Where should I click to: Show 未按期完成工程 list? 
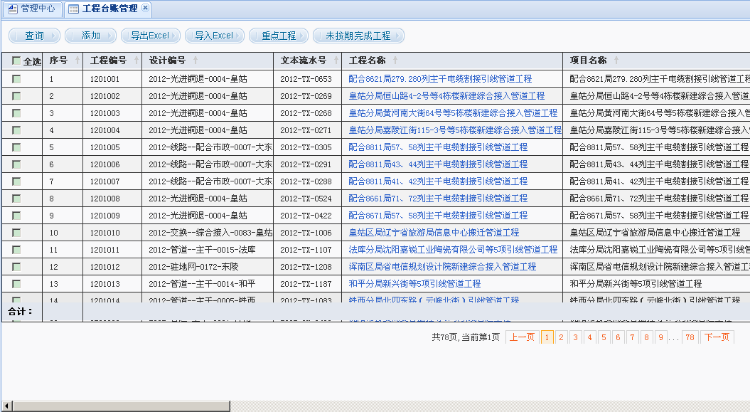click(358, 35)
